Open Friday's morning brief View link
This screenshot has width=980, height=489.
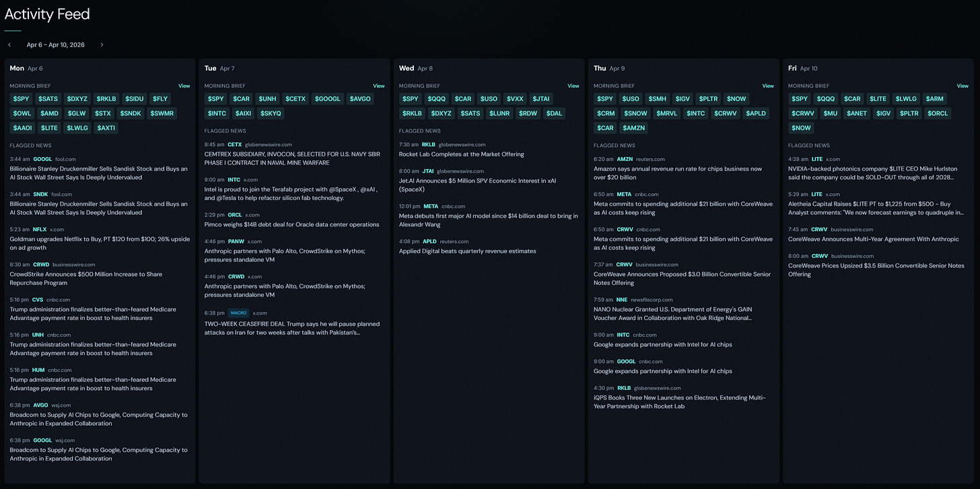pos(963,86)
